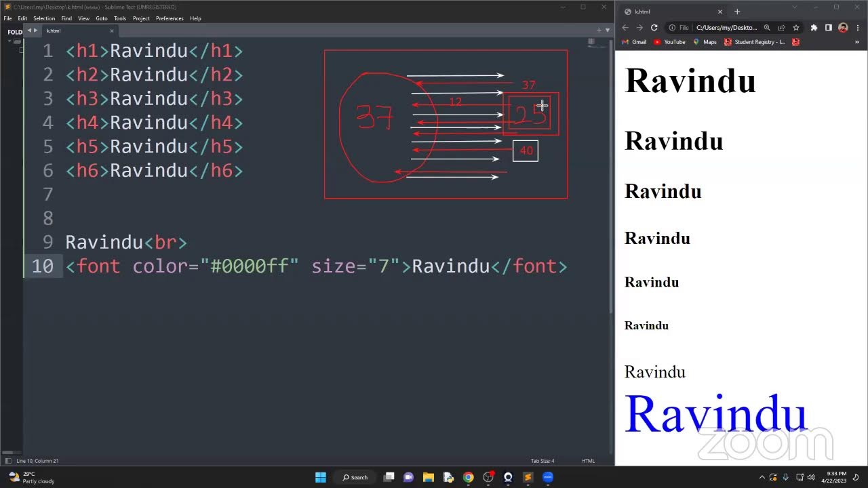Open Sublime Text Help menu
The height and width of the screenshot is (488, 868).
pyautogui.click(x=195, y=18)
